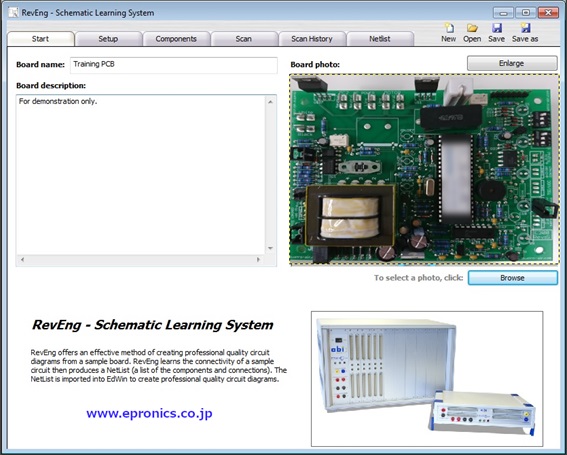This screenshot has height=455, width=567.
Task: Click description horizontal scrollbar right arrow
Action: pos(258,260)
